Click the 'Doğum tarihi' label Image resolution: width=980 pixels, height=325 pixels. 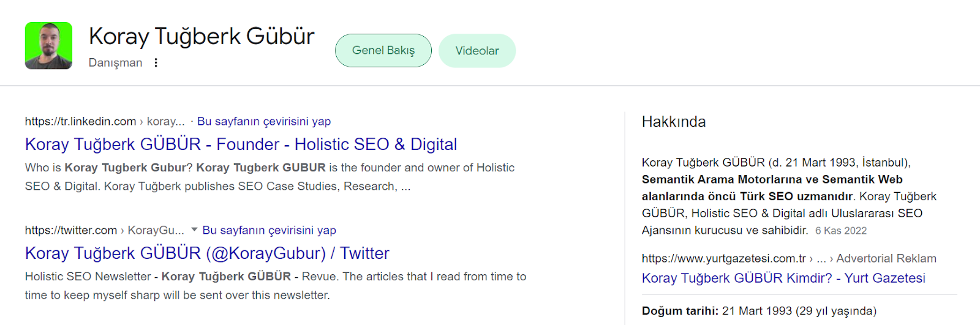[x=680, y=311]
